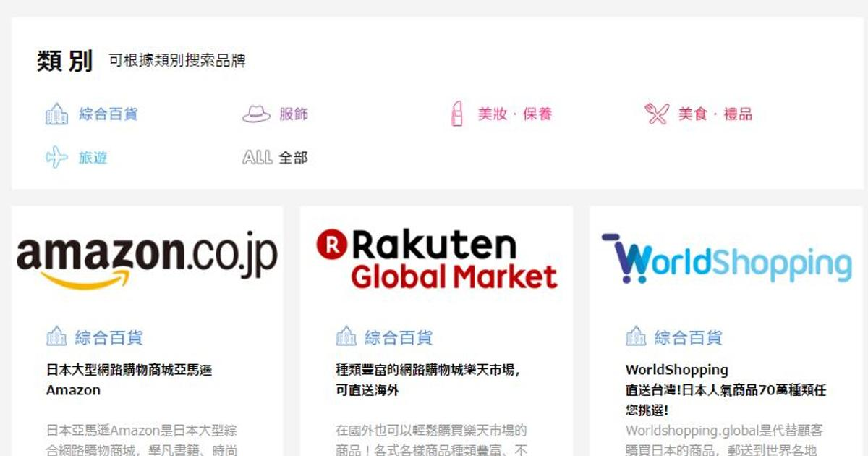The height and width of the screenshot is (456, 868).
Task: Open the 美食·禮品 category
Action: pyautogui.click(x=715, y=114)
